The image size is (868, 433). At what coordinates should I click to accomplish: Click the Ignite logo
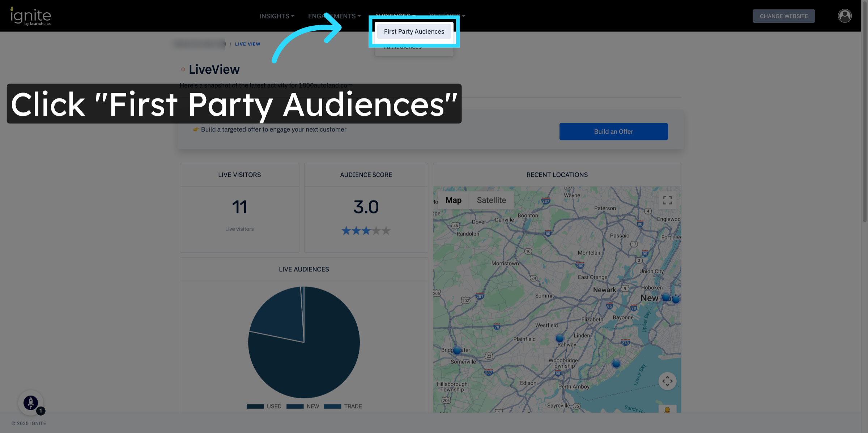[x=31, y=16]
